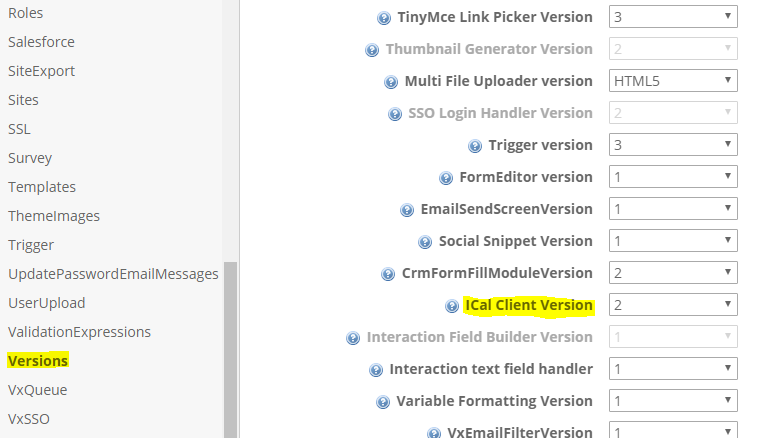Viewport: 775px width, 438px height.
Task: Click the FormEditor version help icon
Action: (446, 178)
